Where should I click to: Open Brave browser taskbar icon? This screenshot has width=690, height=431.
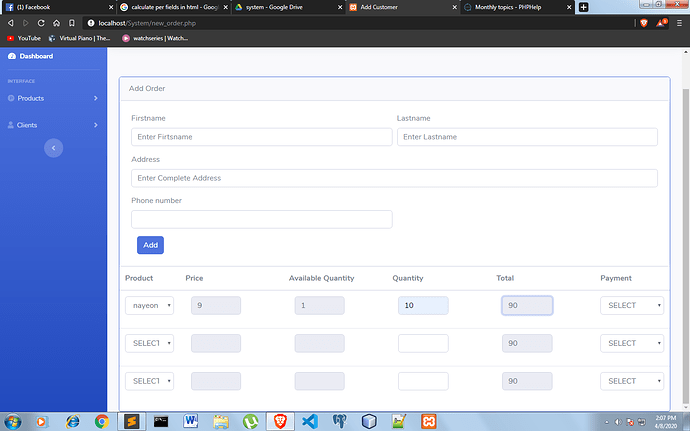280,421
